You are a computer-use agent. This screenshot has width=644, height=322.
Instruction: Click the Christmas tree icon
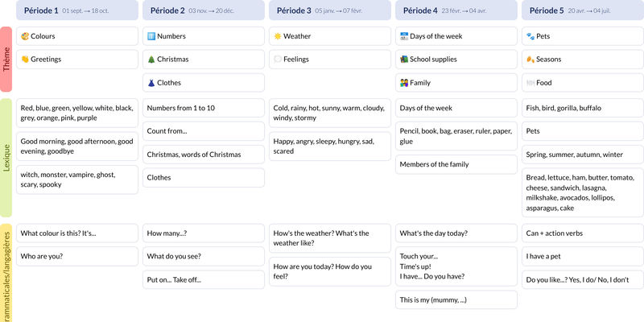[151, 59]
